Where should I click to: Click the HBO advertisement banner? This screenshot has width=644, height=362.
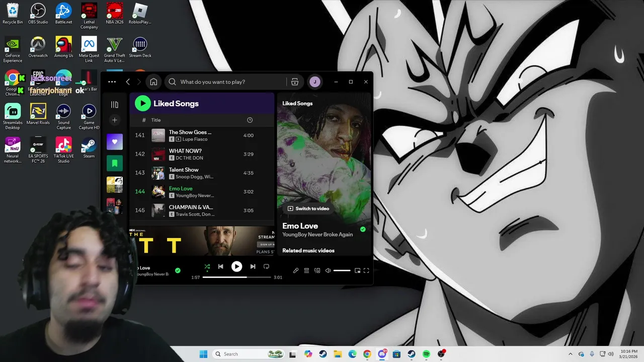pos(202,241)
